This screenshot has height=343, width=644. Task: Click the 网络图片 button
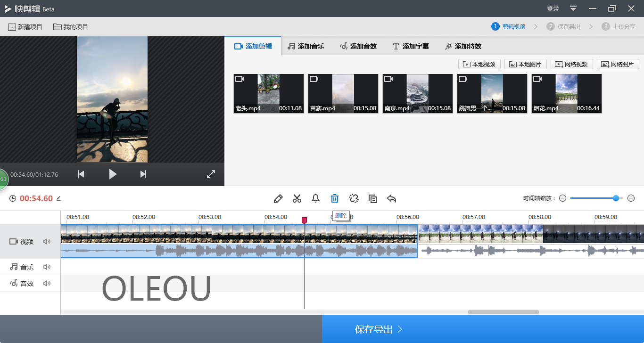click(x=618, y=64)
